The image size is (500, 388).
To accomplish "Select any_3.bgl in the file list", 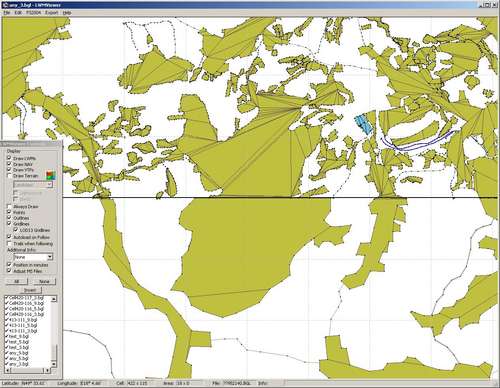I will (19, 364).
